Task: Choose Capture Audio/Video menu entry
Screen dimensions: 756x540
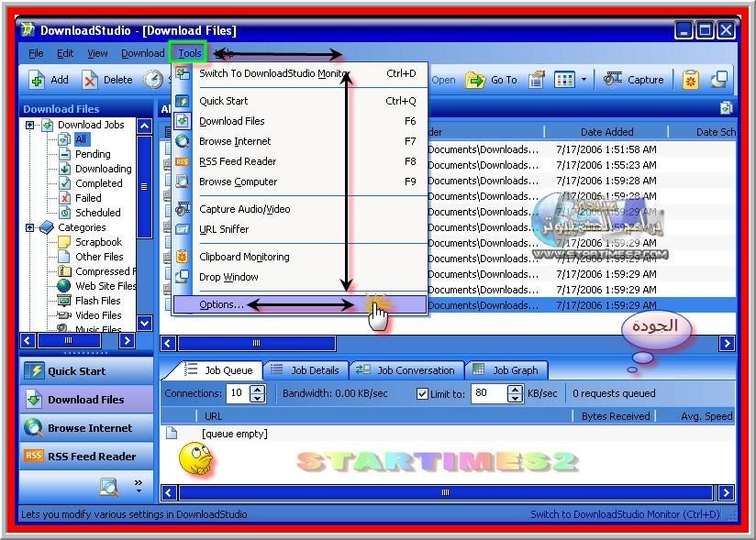Action: [x=299, y=209]
